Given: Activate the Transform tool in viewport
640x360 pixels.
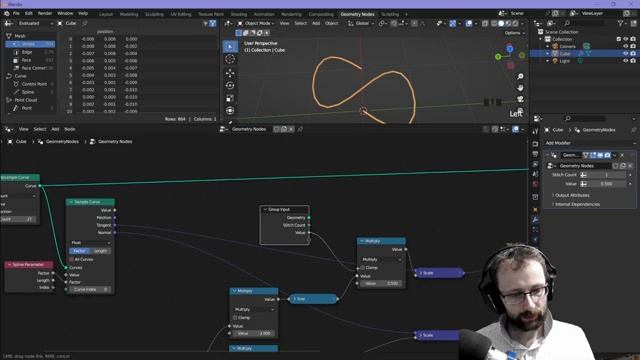Looking at the screenshot, I should tap(230, 111).
